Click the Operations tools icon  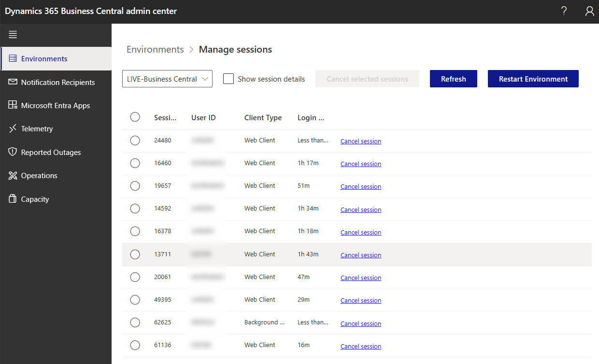coord(13,176)
